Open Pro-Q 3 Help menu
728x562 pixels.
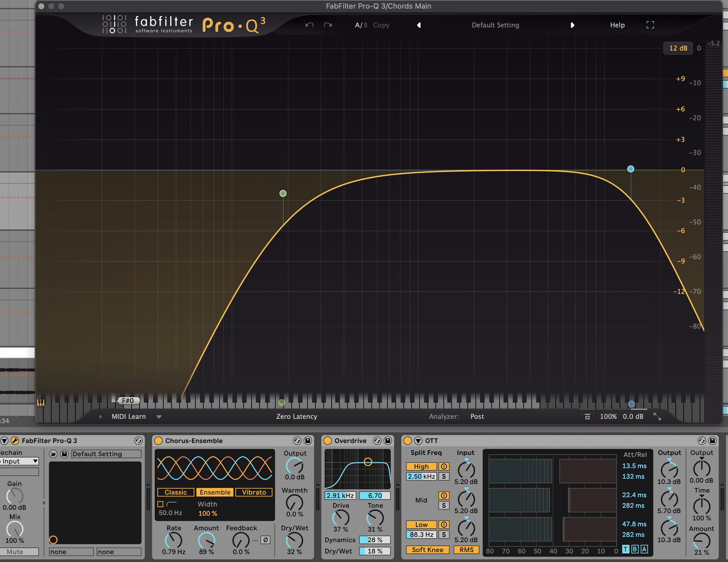click(617, 25)
